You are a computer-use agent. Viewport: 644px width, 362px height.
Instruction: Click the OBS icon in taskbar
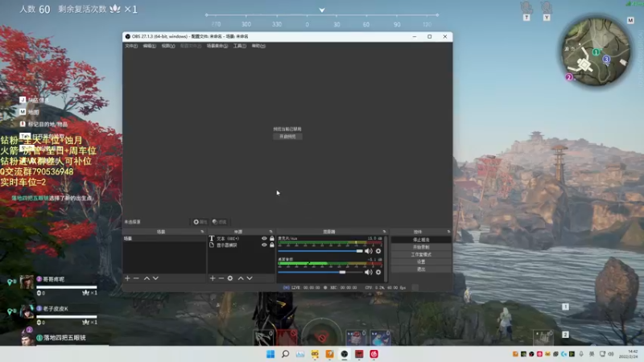(x=345, y=354)
